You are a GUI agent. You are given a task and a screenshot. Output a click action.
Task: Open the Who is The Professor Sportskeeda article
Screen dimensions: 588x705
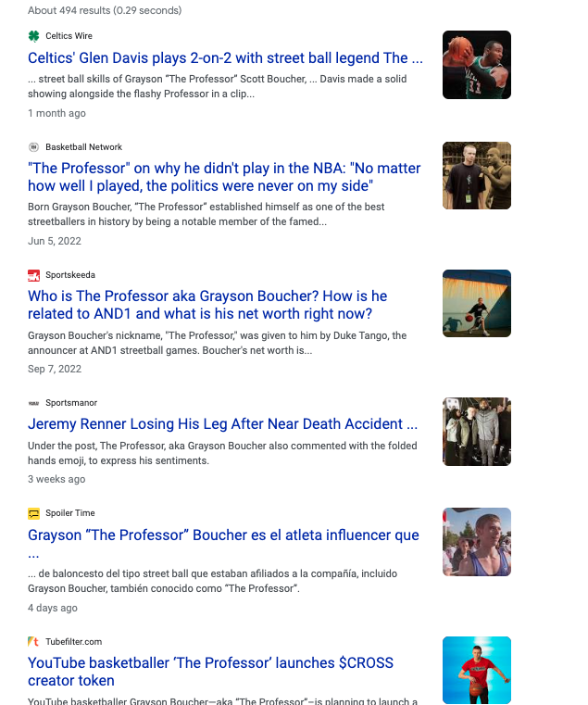click(207, 305)
